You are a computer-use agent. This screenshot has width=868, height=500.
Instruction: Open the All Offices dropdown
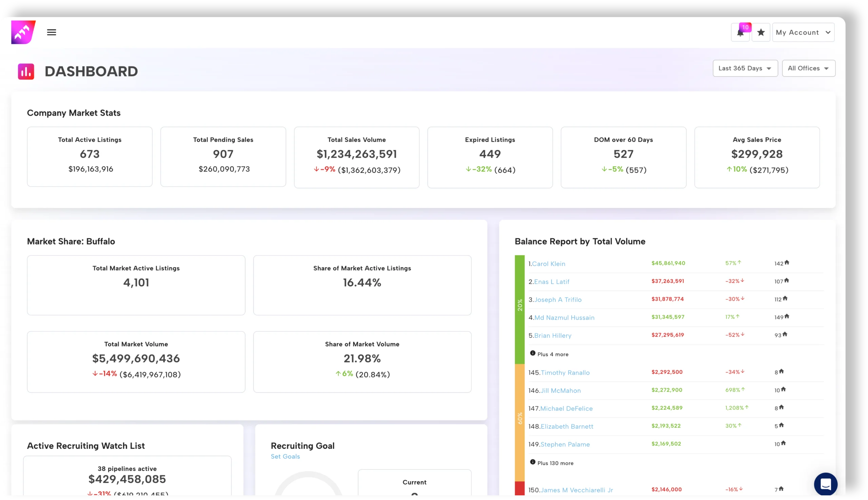[808, 68]
